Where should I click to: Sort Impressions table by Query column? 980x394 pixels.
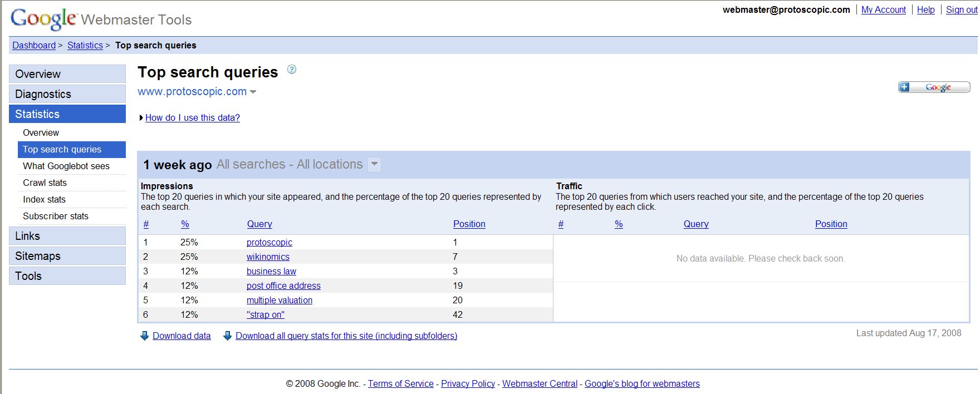click(259, 224)
